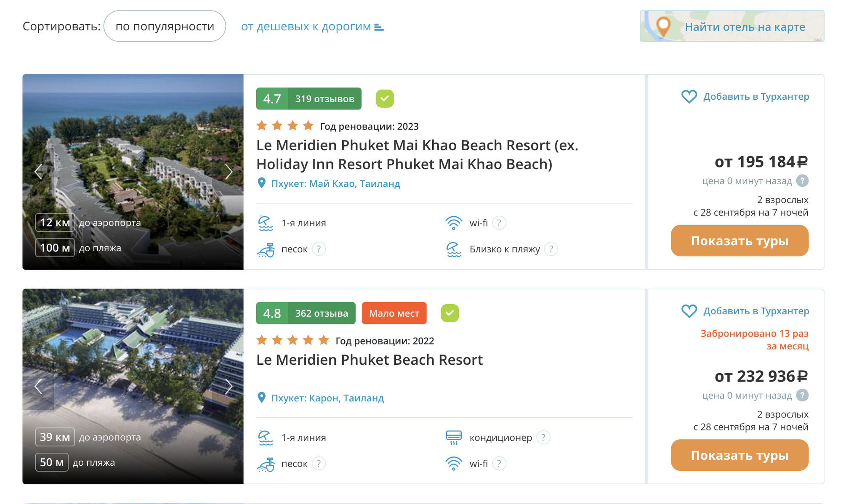The image size is (862, 504).
Task: Click wi-fi icon in the second hotel card
Action: (454, 463)
